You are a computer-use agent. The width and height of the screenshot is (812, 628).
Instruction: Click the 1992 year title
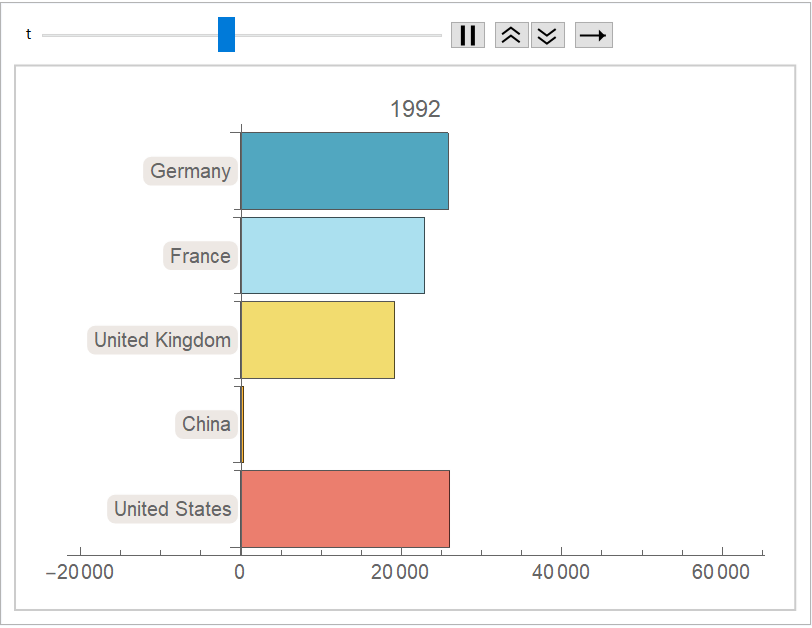415,109
